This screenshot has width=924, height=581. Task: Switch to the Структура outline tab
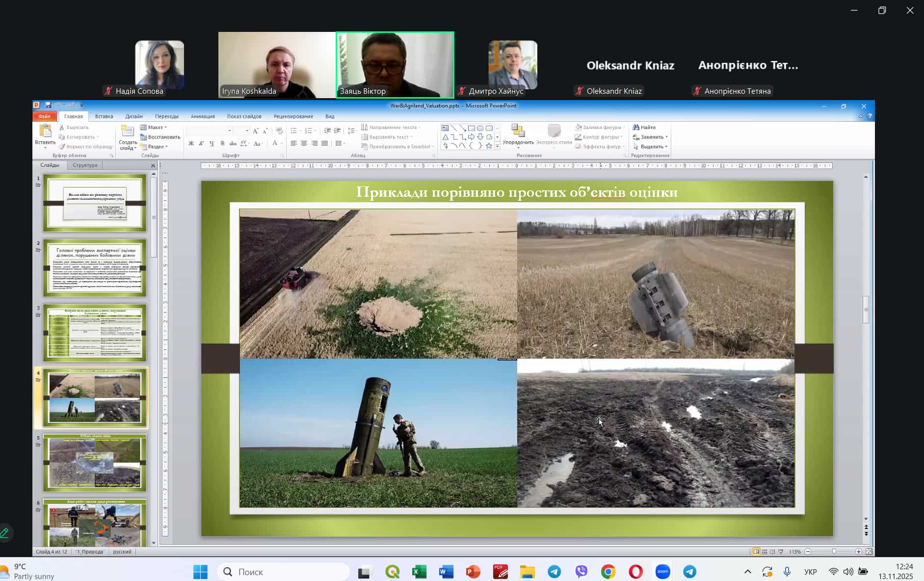(85, 165)
